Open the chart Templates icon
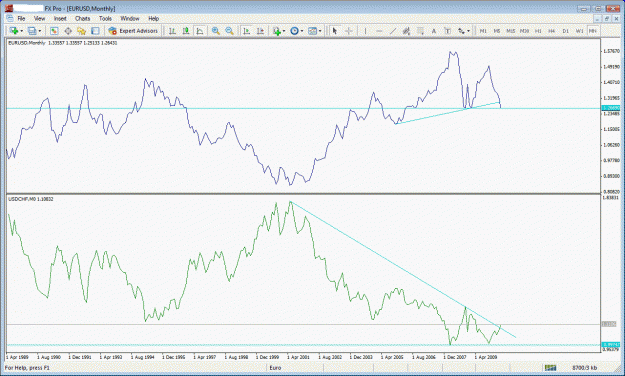Screen dimensions: 625x376 pyautogui.click(x=312, y=31)
